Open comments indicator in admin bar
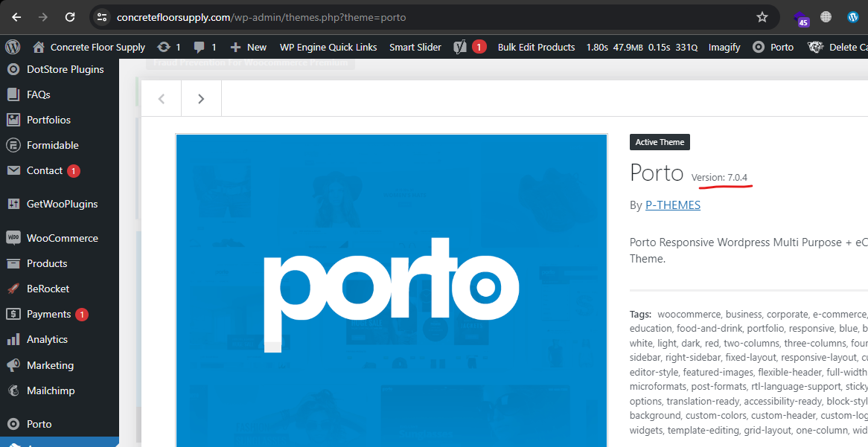868x447 pixels. pos(205,47)
